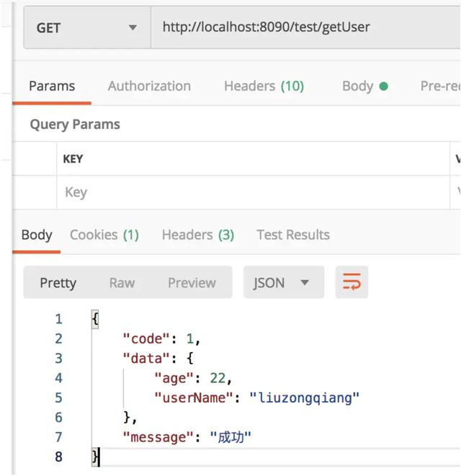This screenshot has width=461, height=476.
Task: Click the "code" key in response
Action: pos(146,338)
